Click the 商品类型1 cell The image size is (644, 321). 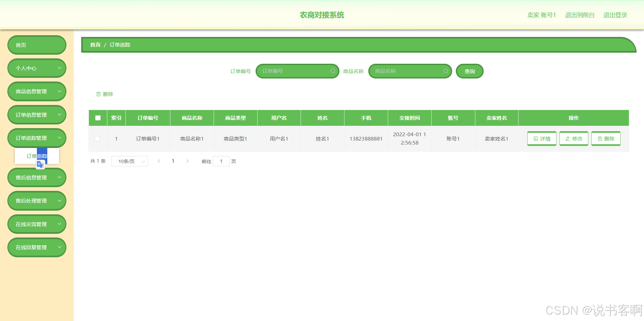tap(235, 139)
